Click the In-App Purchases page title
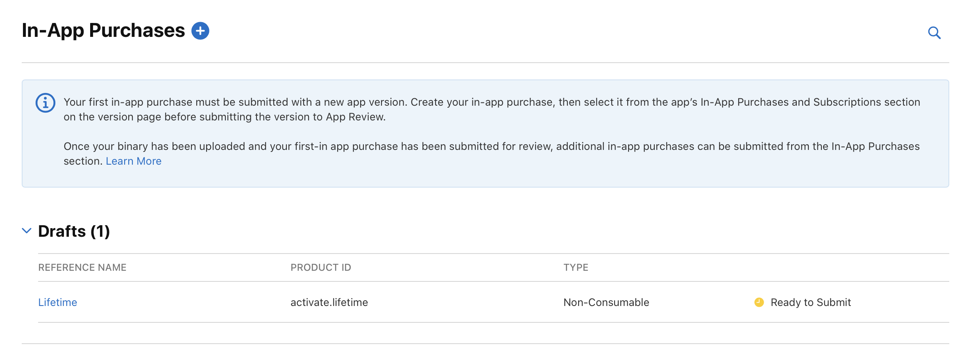The width and height of the screenshot is (980, 358). click(103, 31)
